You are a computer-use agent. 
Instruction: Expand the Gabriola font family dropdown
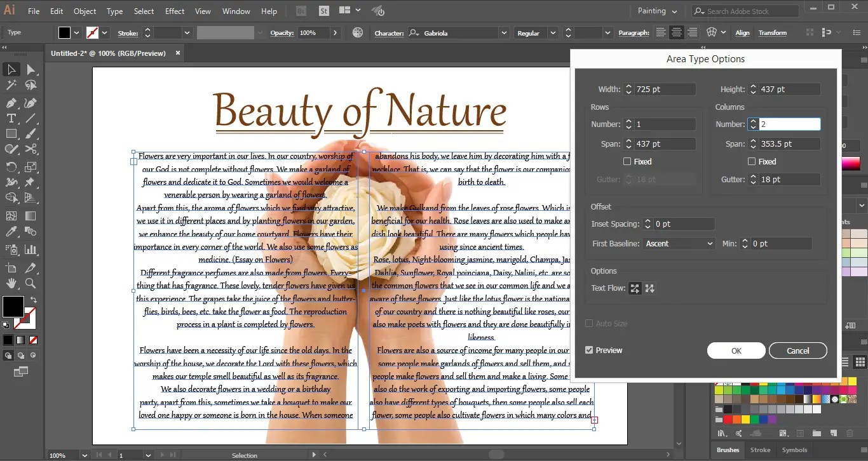504,33
